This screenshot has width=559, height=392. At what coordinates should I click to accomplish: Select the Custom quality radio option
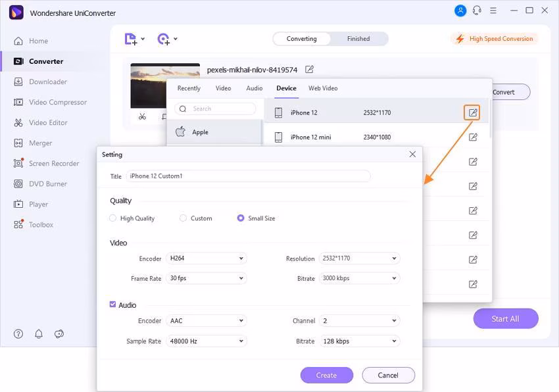(x=183, y=218)
